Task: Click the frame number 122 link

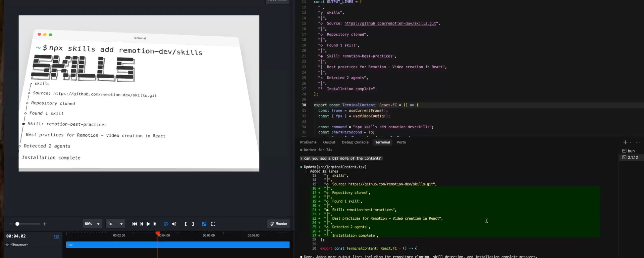Action: pyautogui.click(x=56, y=236)
